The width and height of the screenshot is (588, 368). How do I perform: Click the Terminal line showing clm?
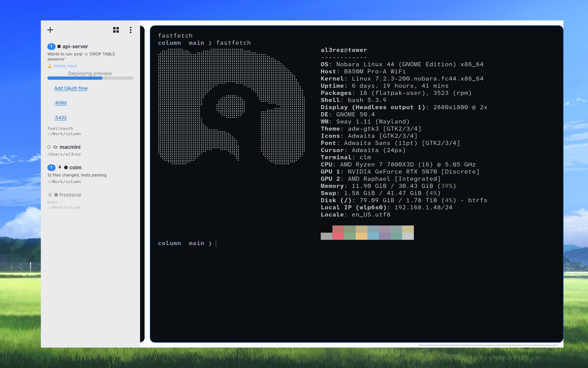(346, 157)
